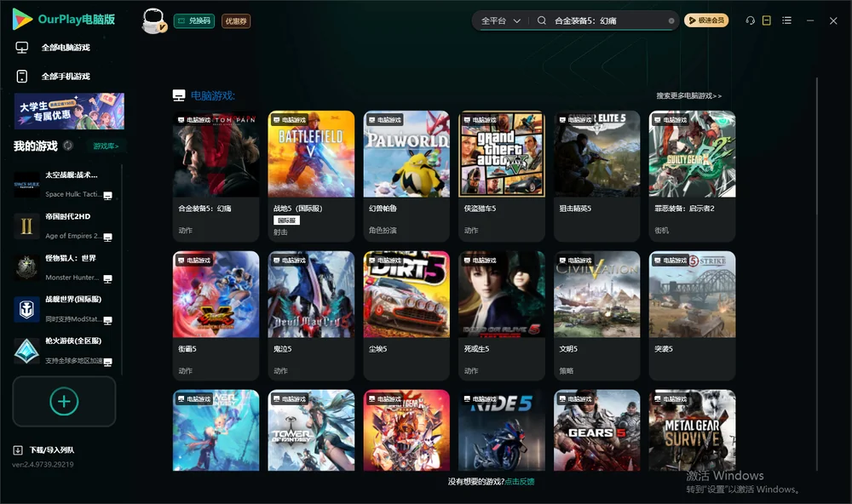Select 帝国时代2HD in my games list
Screen dimensions: 852x504
(66, 226)
